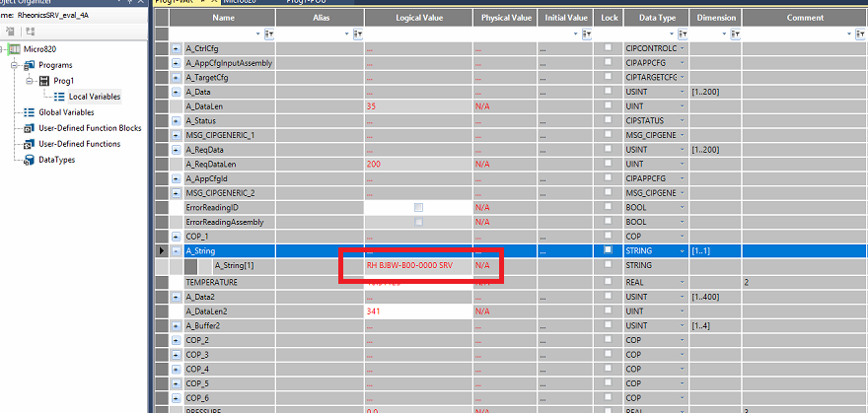The image size is (868, 413).
Task: Toggle Lock checkbox for A_TargetCfg
Action: [608, 77]
